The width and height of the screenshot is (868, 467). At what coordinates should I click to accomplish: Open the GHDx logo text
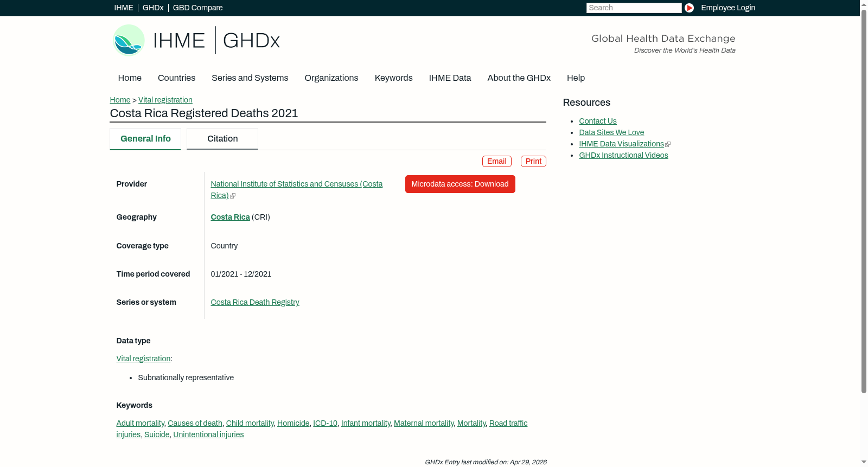point(251,41)
